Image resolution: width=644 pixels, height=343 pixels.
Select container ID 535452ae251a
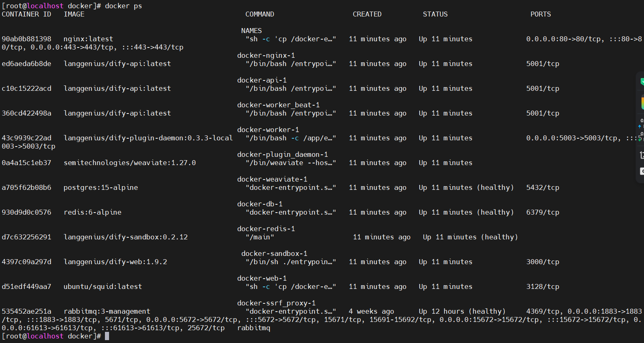[x=26, y=311]
